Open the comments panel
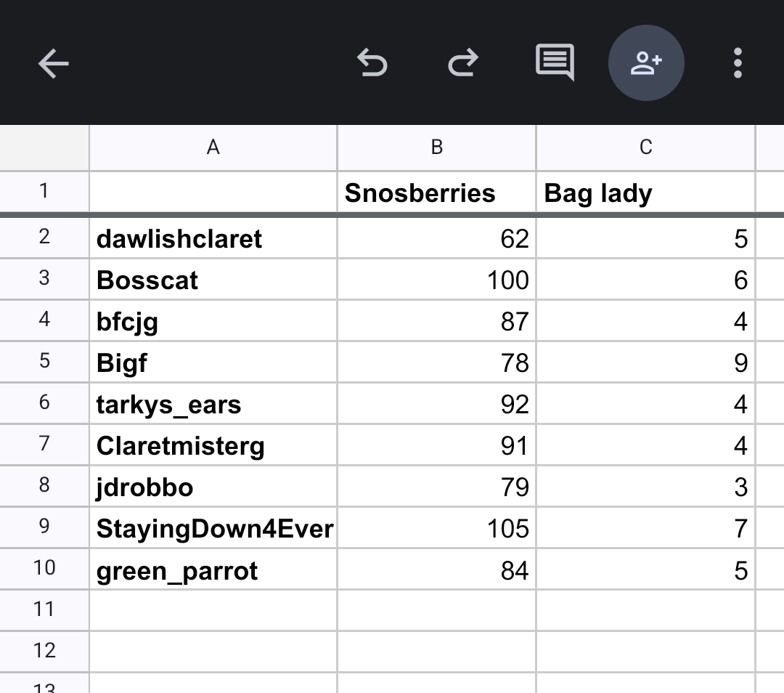Image resolution: width=784 pixels, height=693 pixels. [x=555, y=62]
